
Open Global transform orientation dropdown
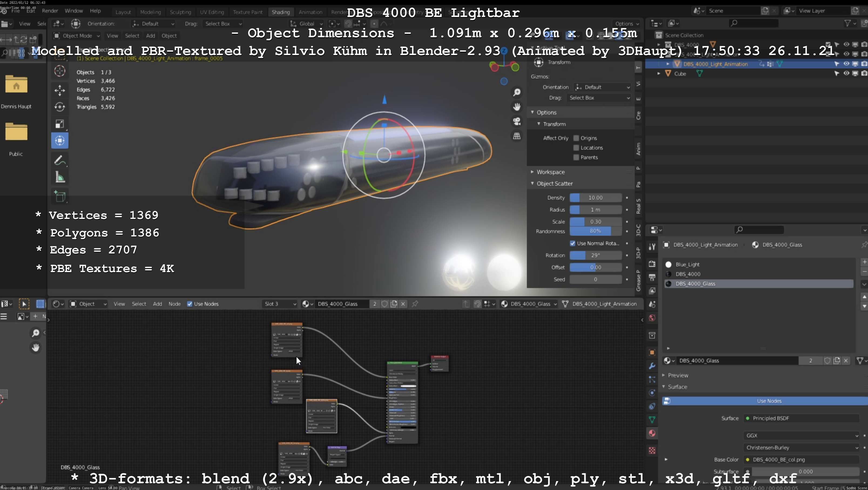pyautogui.click(x=306, y=23)
